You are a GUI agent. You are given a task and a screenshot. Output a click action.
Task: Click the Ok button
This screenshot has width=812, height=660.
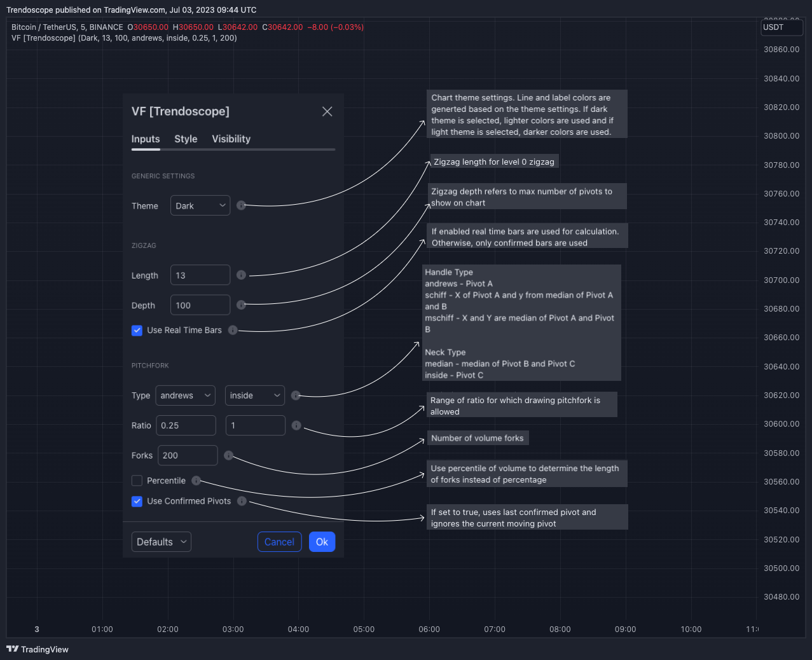[322, 542]
